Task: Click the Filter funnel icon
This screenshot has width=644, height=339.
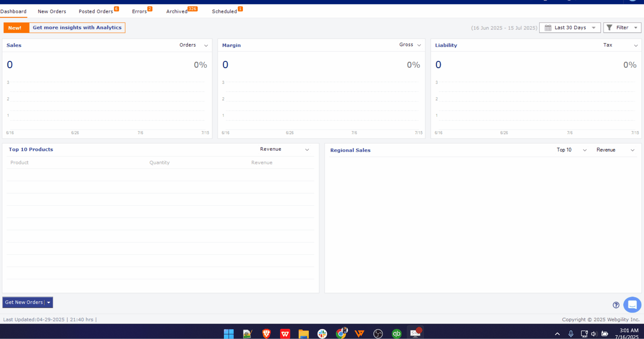Action: (x=609, y=28)
